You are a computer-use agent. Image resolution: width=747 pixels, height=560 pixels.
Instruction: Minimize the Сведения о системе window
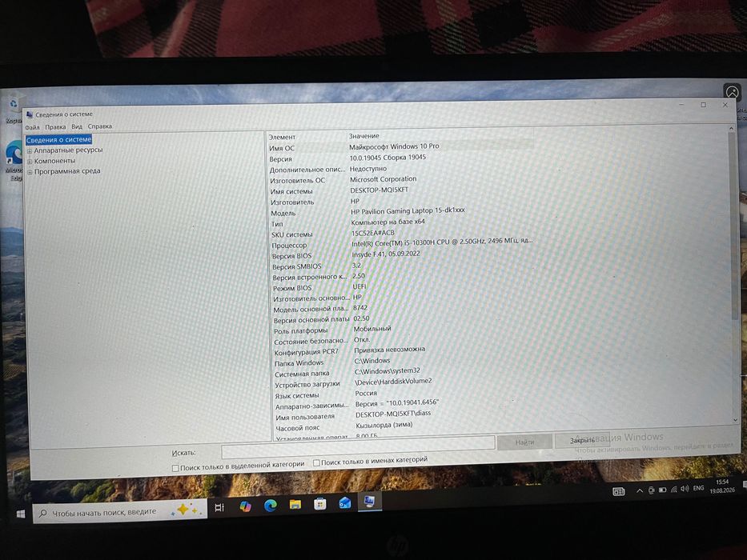[681, 105]
